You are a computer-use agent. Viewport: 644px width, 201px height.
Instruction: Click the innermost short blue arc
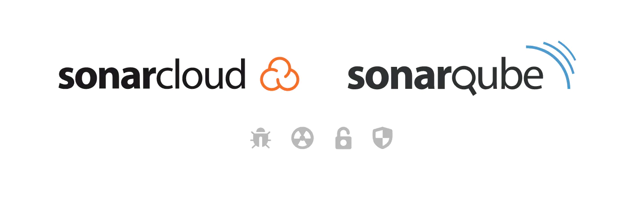pos(568,50)
